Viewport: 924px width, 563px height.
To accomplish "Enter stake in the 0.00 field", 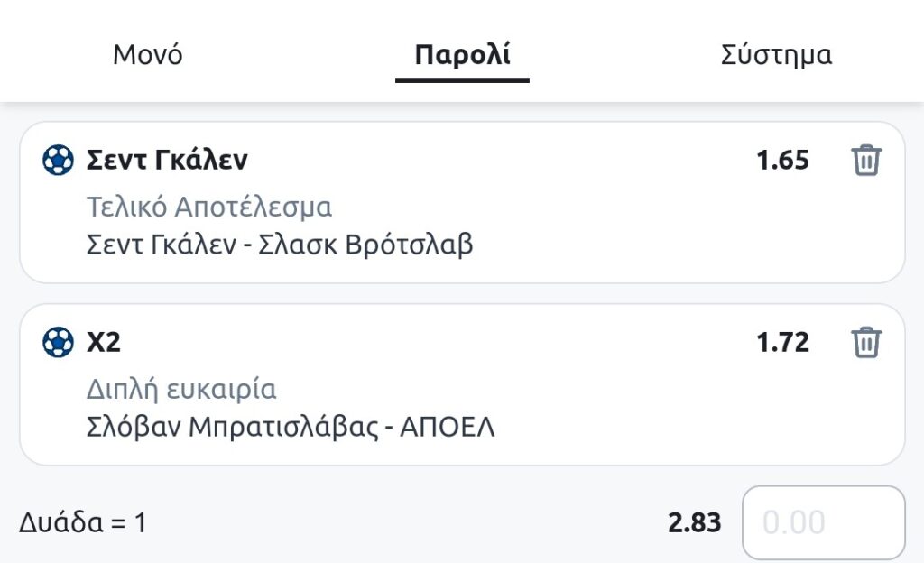I will [x=823, y=522].
